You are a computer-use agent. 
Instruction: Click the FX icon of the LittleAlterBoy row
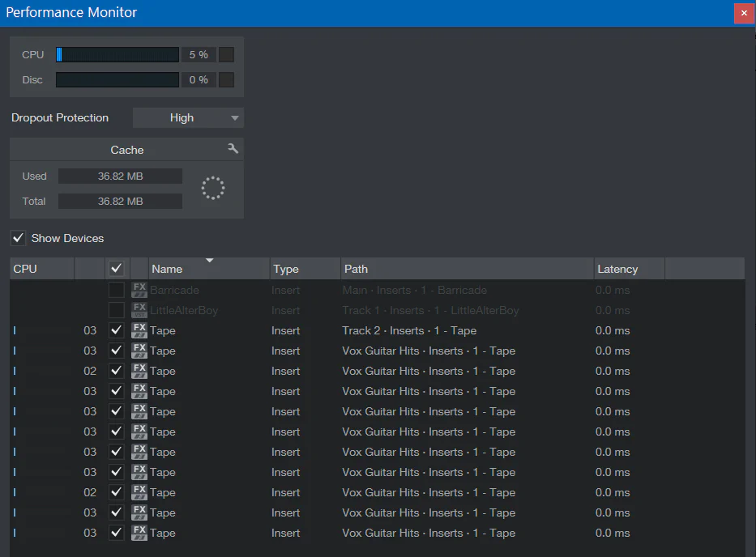[x=139, y=310]
